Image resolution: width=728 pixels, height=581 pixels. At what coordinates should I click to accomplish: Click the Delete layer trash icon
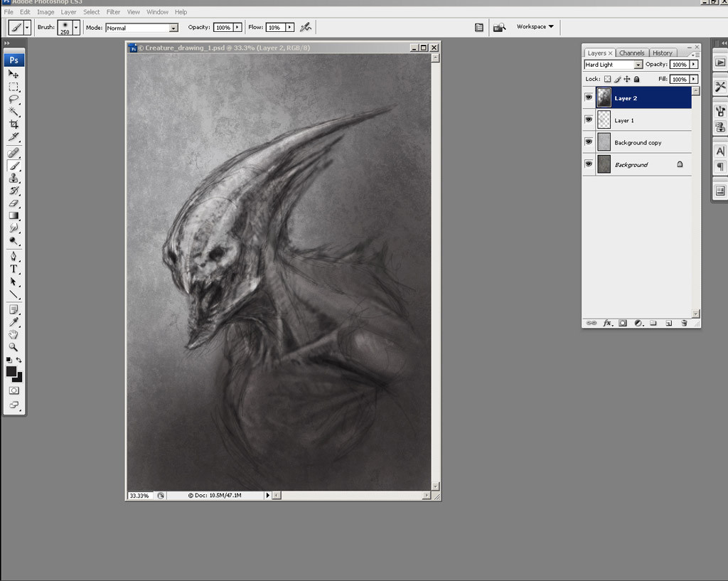[x=684, y=322]
